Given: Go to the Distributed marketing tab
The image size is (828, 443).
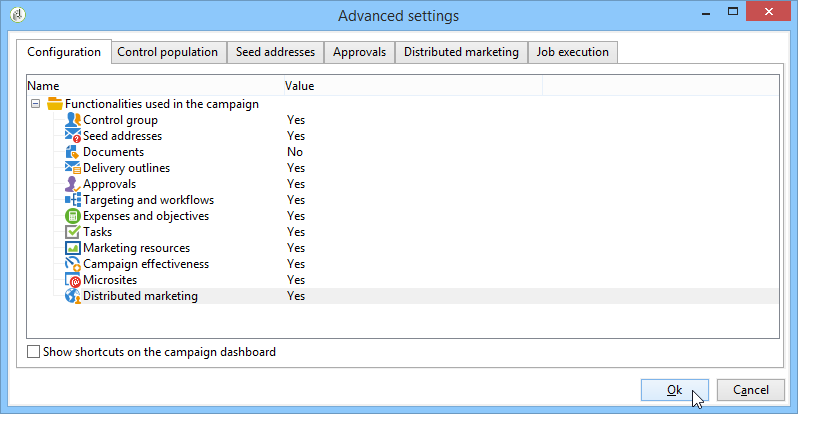Looking at the screenshot, I should [x=461, y=52].
